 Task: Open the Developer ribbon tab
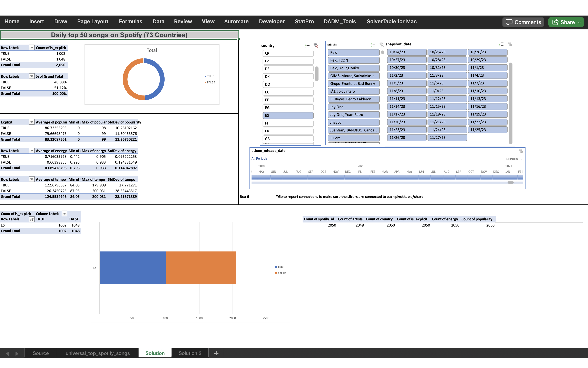(272, 21)
